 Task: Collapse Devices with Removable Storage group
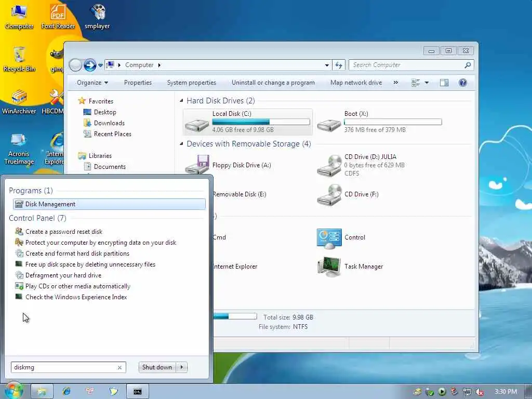pyautogui.click(x=181, y=143)
